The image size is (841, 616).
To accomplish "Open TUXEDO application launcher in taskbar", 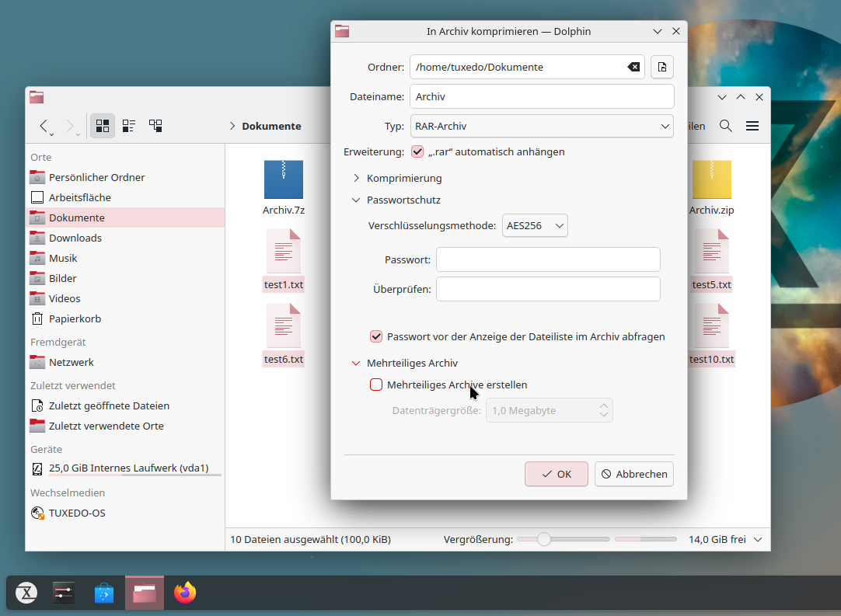I will click(26, 593).
